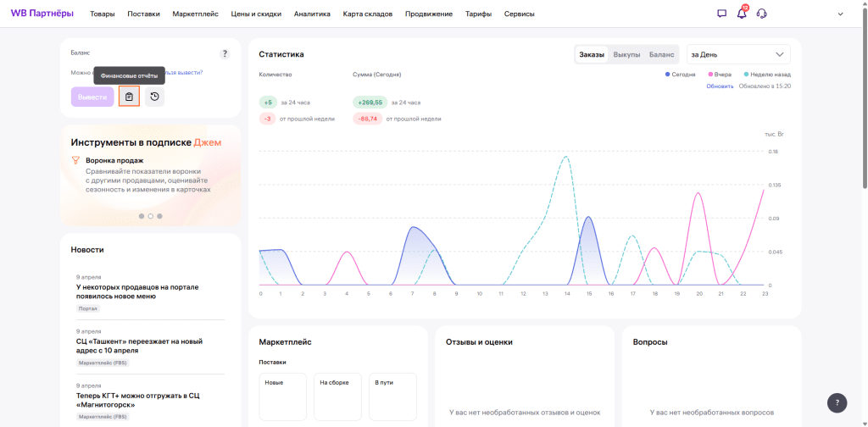
Task: Toggle the Сегодня legend series
Action: (680, 74)
